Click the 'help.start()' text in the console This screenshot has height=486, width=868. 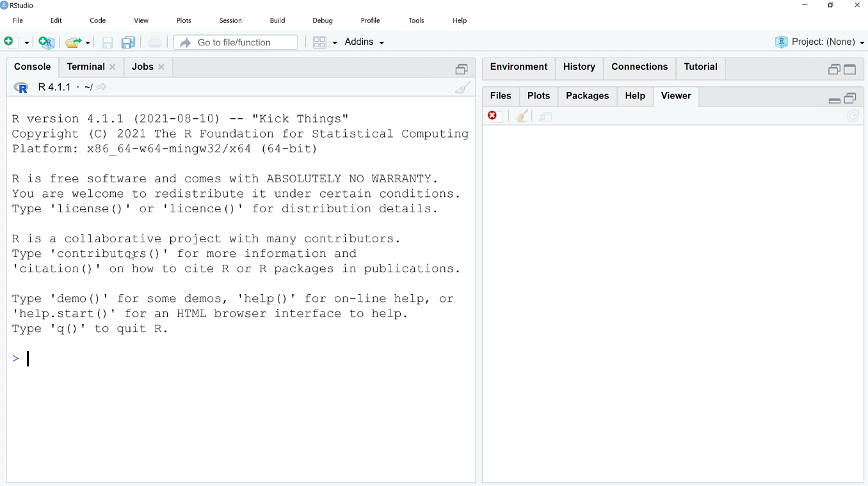click(x=65, y=314)
